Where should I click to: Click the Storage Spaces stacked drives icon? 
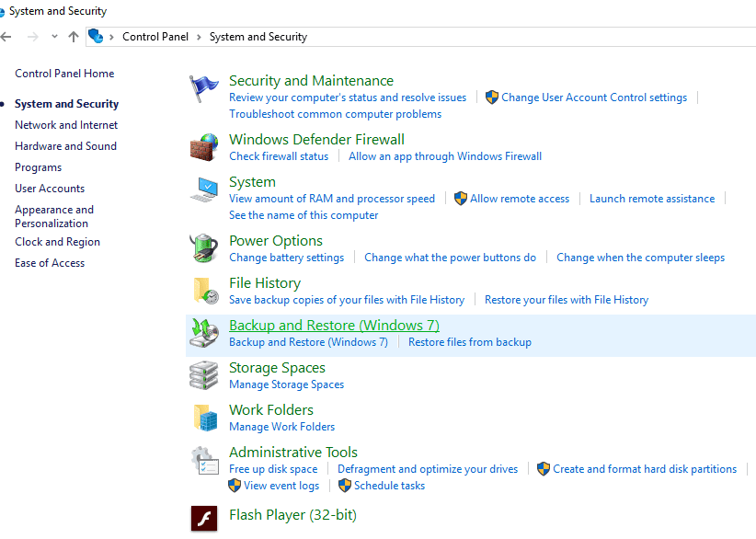click(204, 375)
